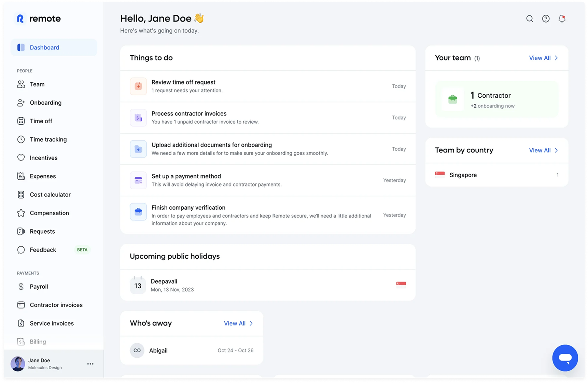
Task: Open Set up a payment method task
Action: coord(186,176)
